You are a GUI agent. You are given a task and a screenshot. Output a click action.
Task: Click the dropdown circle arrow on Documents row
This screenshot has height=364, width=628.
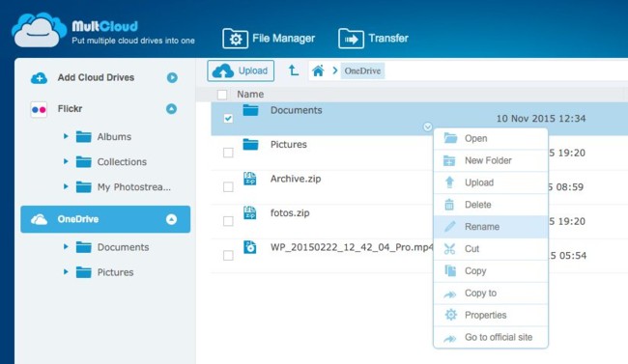(428, 126)
